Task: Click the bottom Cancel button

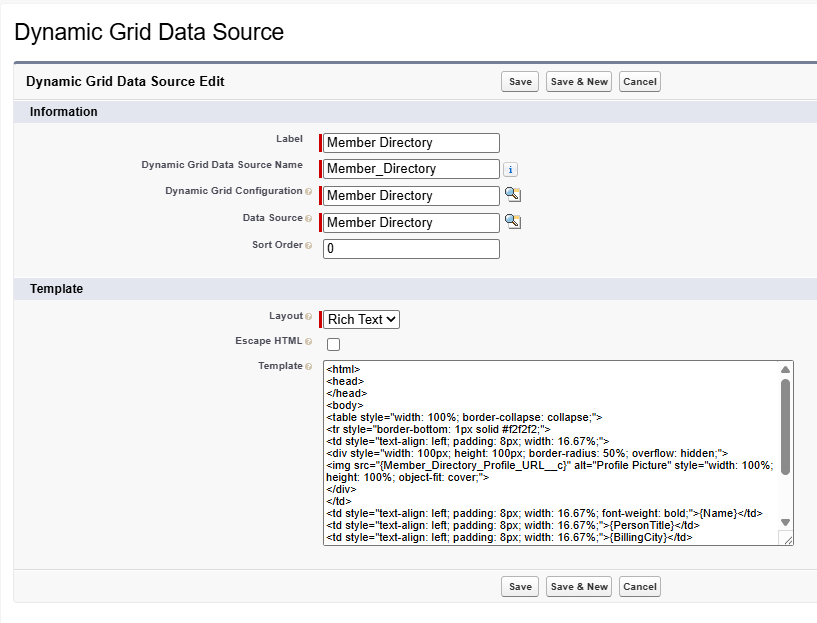Action: pos(639,587)
